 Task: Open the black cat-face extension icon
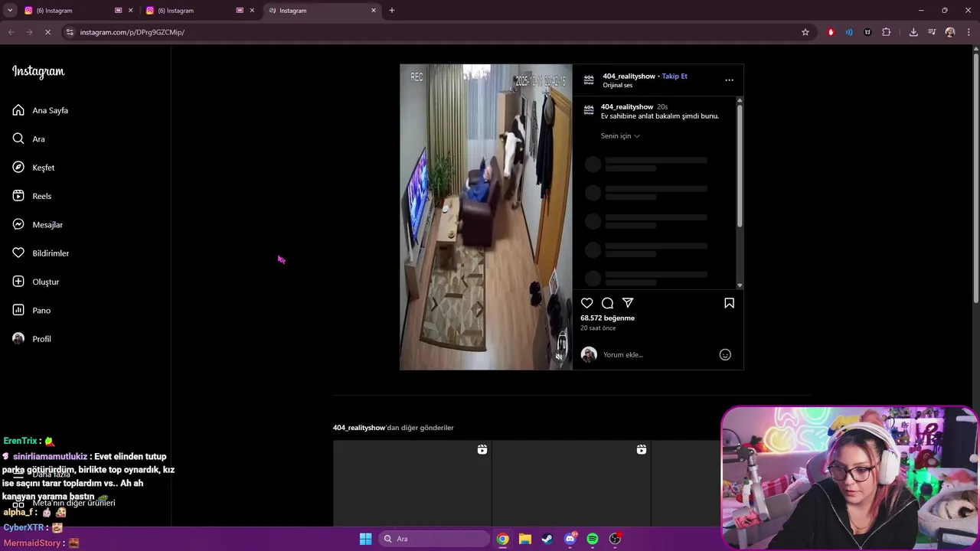867,32
